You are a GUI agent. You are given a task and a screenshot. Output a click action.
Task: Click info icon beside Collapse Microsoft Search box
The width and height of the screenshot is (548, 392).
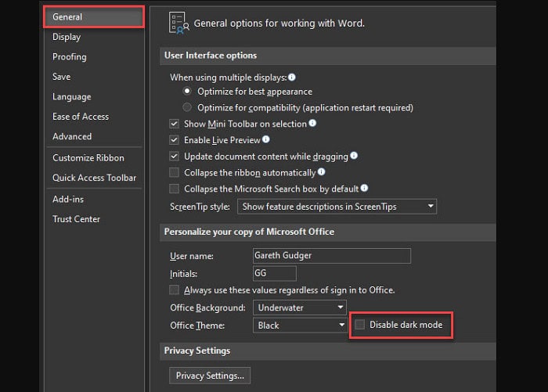[364, 188]
